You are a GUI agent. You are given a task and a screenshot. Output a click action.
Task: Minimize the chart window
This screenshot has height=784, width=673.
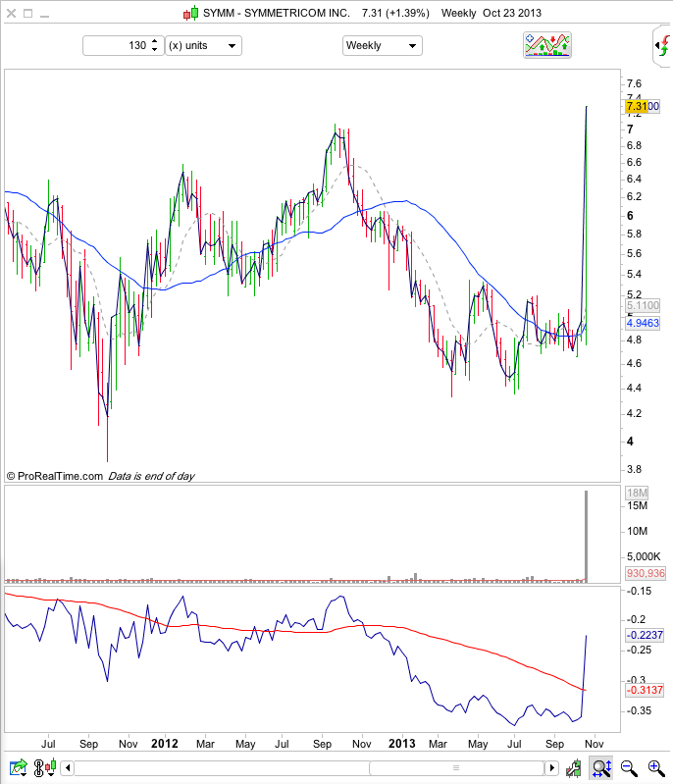point(44,15)
